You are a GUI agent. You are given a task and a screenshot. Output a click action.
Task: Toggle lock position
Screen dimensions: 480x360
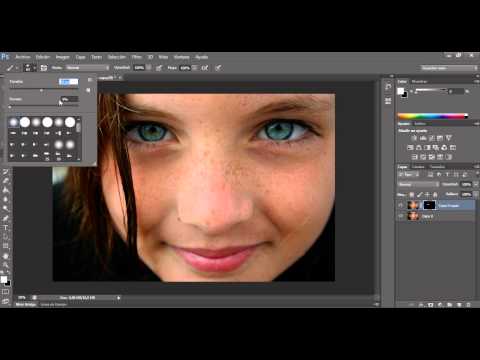pos(427,194)
